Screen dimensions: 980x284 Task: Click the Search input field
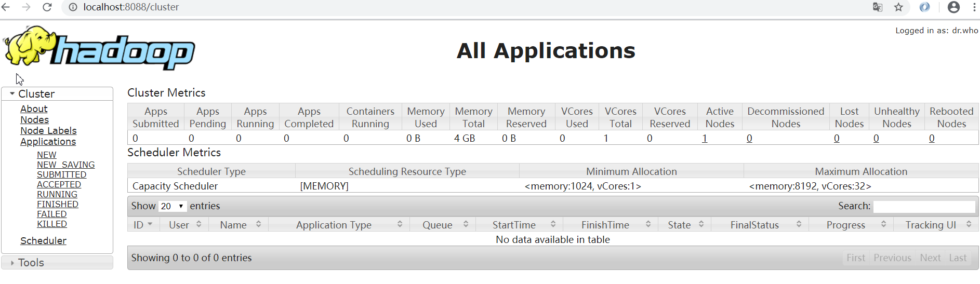pos(924,207)
